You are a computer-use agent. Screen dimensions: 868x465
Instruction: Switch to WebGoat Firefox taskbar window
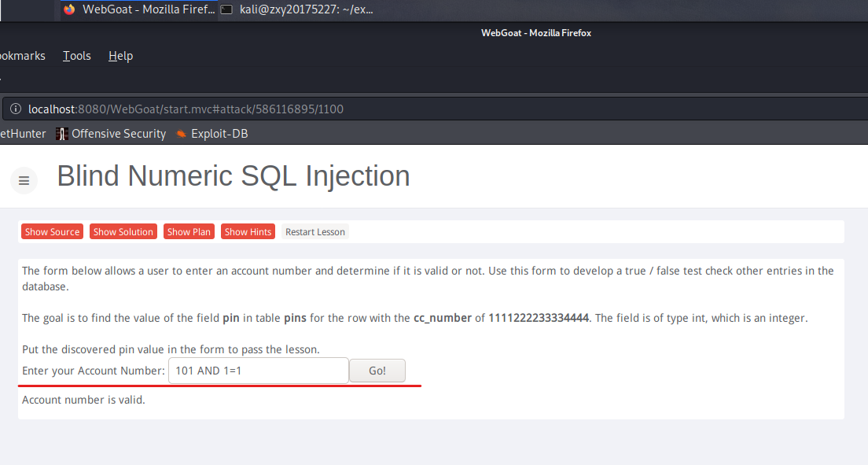139,9
